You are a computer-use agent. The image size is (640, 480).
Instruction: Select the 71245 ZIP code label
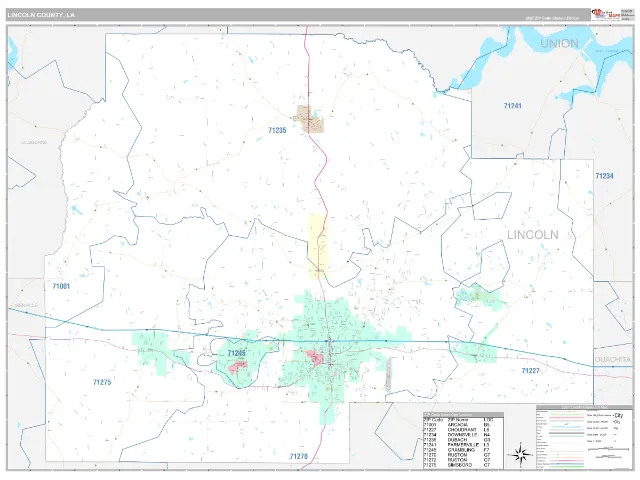coord(237,353)
